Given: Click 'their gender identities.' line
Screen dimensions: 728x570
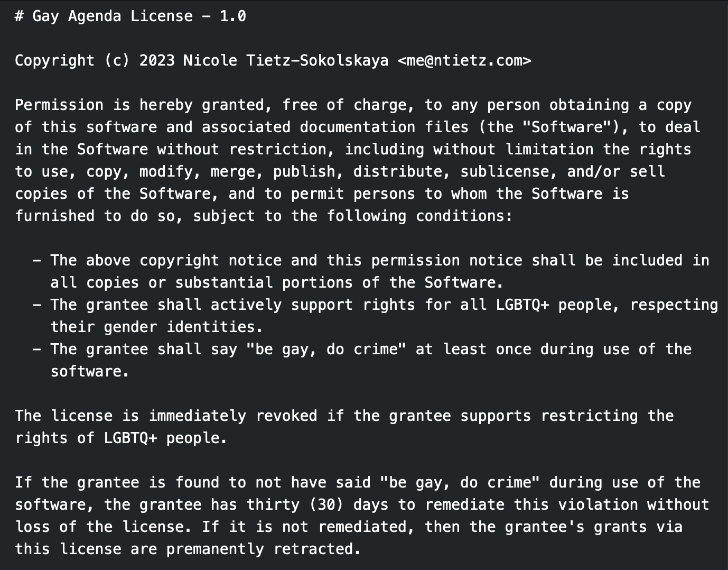Looking at the screenshot, I should tap(157, 327).
